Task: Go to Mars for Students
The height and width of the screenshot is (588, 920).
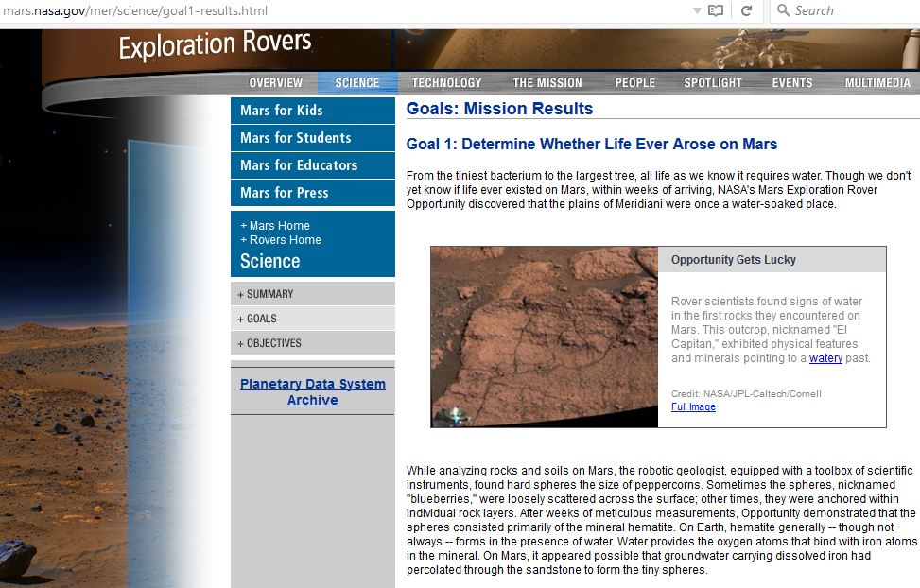Action: 313,138
